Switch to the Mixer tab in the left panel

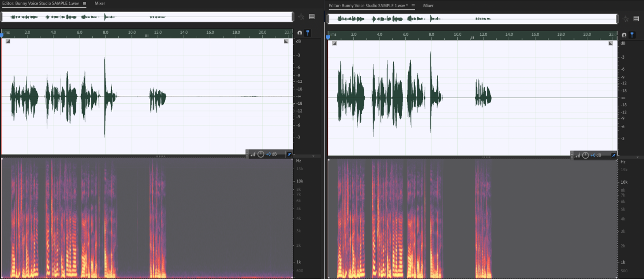point(100,3)
